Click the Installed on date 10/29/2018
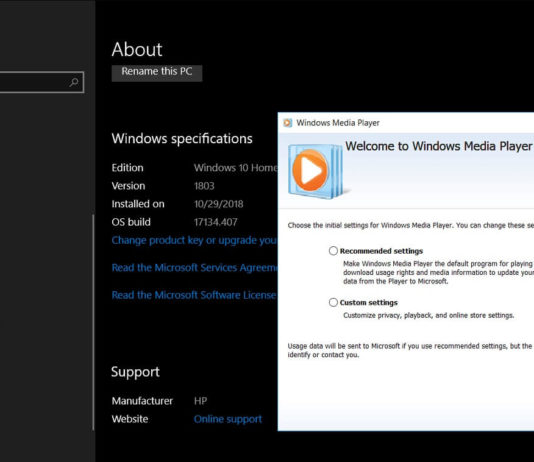 [219, 204]
